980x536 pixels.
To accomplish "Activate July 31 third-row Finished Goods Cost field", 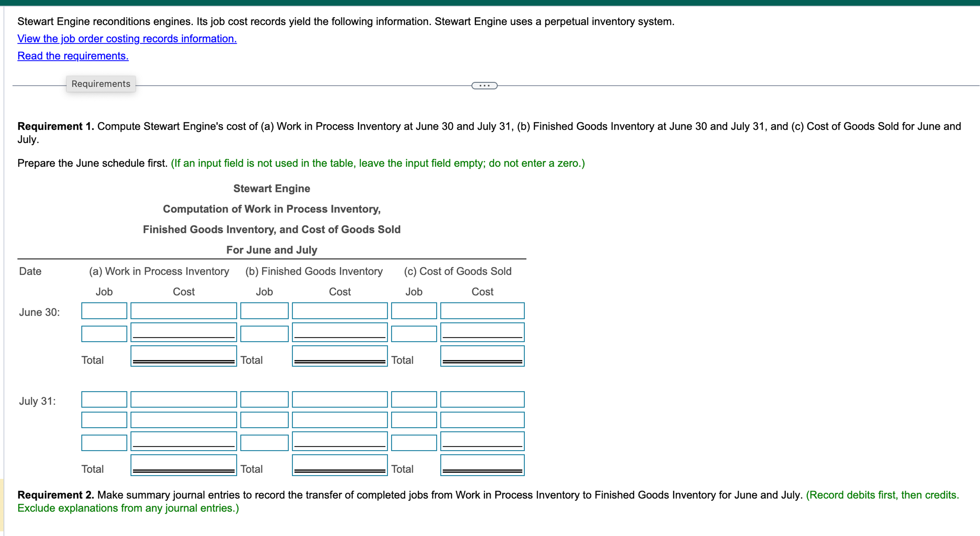I will (340, 441).
